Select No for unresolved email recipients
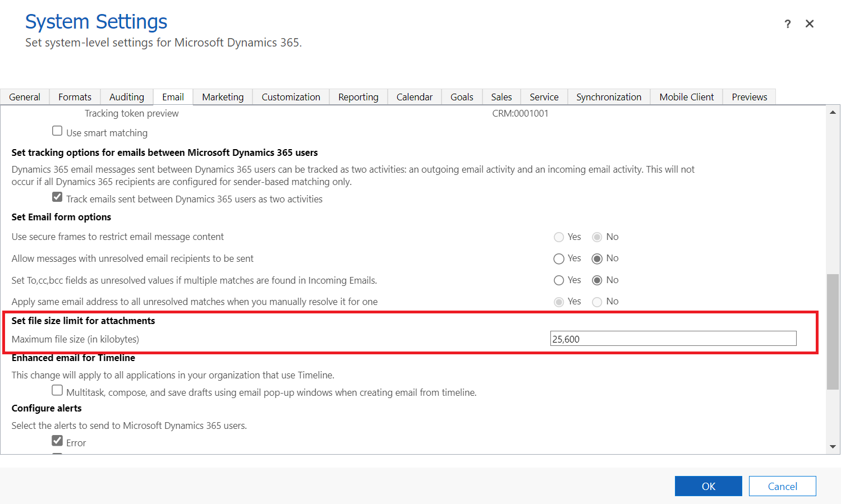 click(x=597, y=258)
